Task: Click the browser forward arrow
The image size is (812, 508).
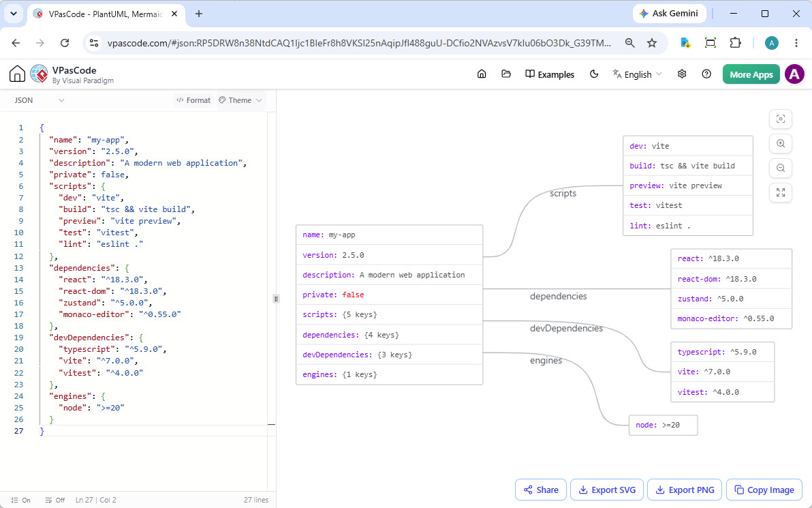Action: click(40, 43)
